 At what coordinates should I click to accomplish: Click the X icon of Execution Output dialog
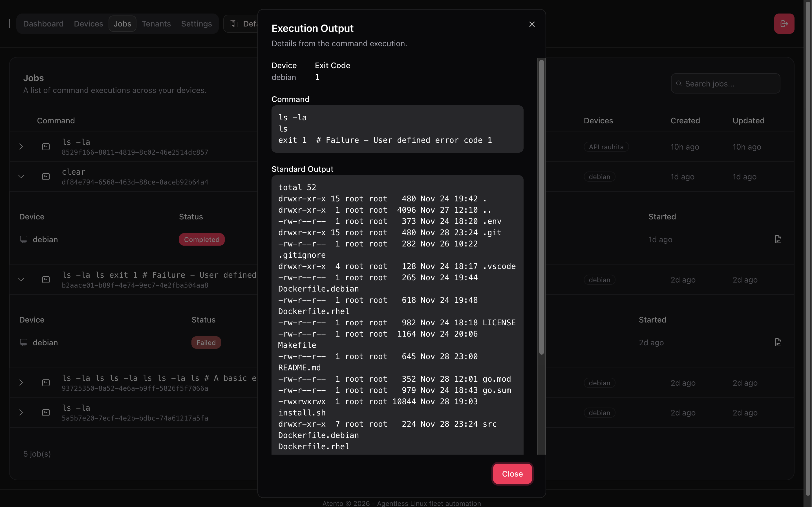[531, 24]
